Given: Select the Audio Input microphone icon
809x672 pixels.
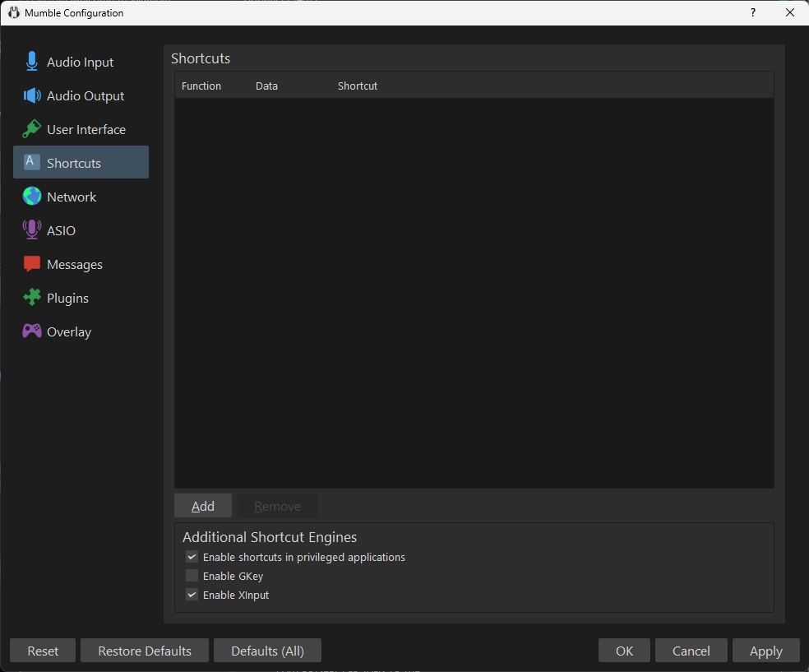Looking at the screenshot, I should (31, 61).
